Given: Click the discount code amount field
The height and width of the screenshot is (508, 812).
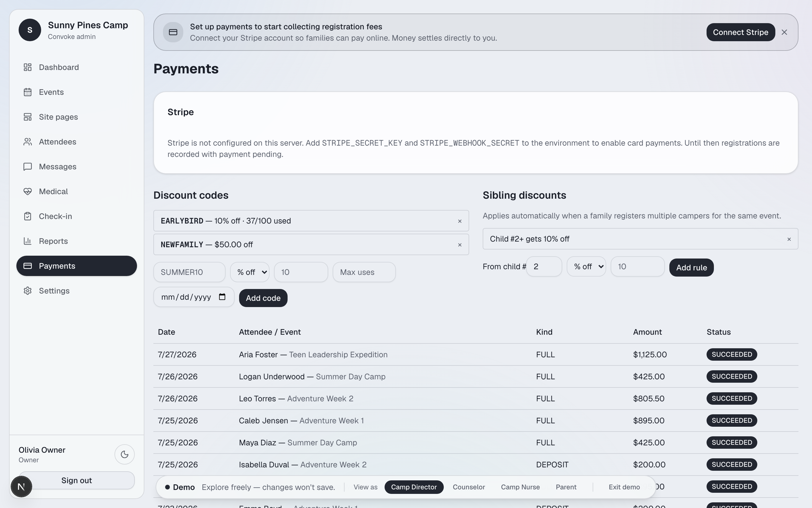Looking at the screenshot, I should click(301, 272).
